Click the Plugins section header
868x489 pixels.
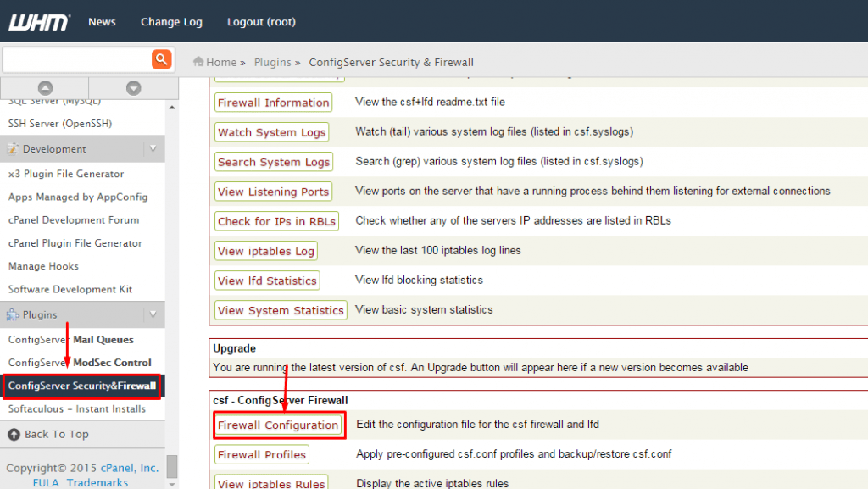(82, 314)
